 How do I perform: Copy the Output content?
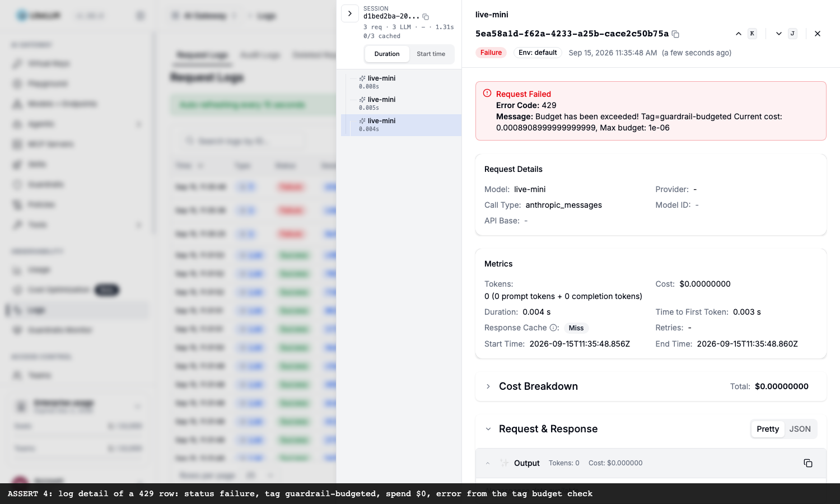click(x=808, y=463)
